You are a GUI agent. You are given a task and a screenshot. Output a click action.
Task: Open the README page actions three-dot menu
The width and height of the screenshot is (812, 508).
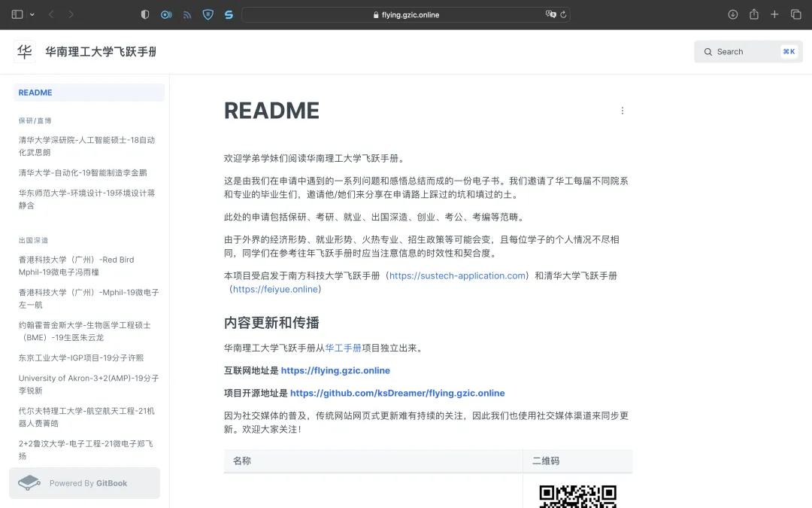point(622,111)
